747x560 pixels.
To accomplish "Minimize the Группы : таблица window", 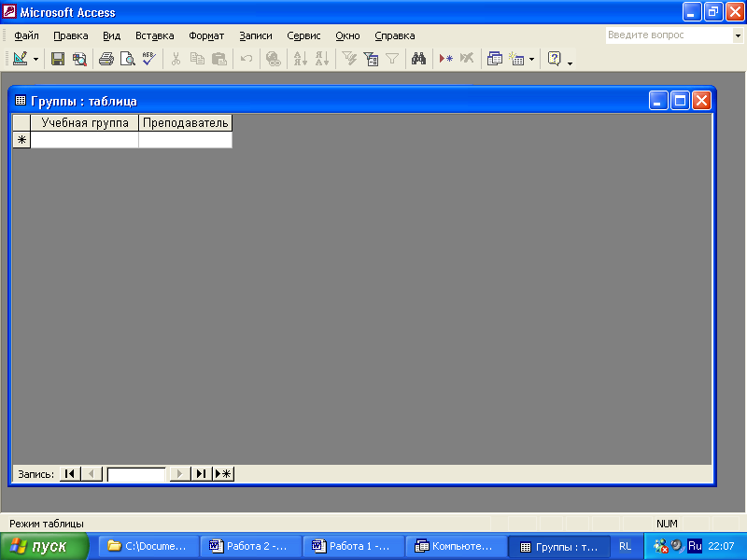I will (x=658, y=101).
